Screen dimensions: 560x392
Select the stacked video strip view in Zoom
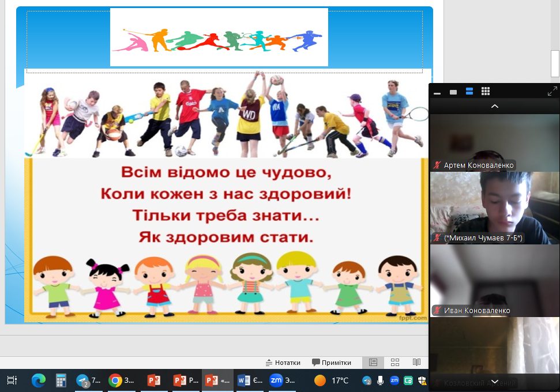(x=469, y=92)
